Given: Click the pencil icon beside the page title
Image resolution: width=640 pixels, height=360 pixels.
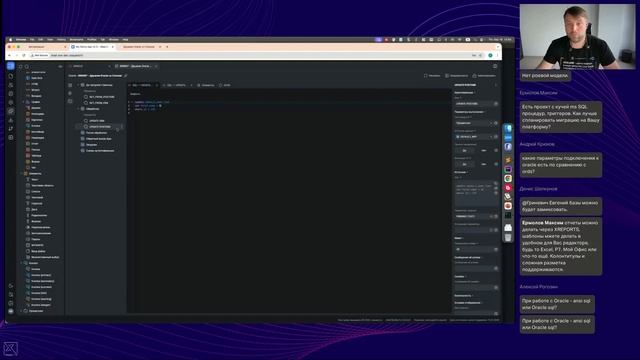Looking at the screenshot, I should [125, 76].
